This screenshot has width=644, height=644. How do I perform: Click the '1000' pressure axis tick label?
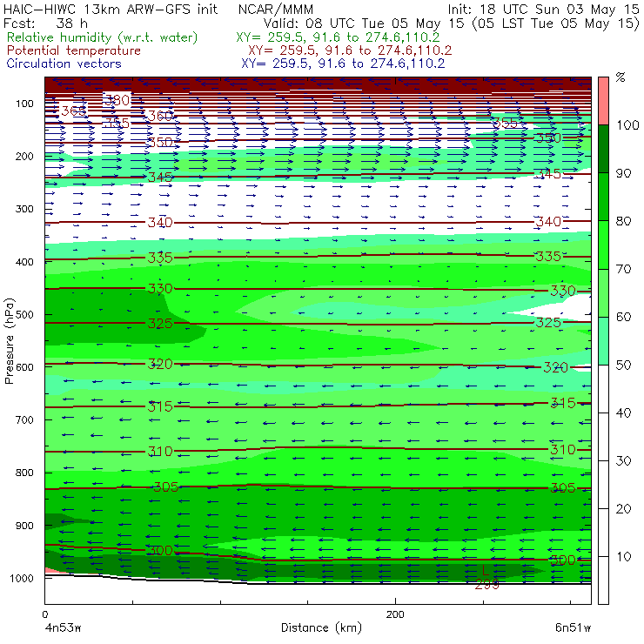(x=22, y=578)
